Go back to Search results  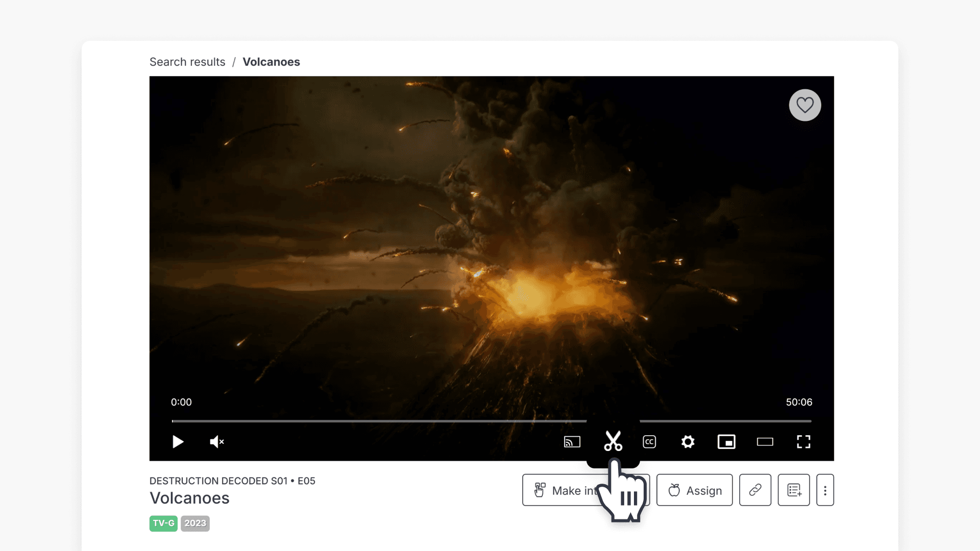click(187, 62)
